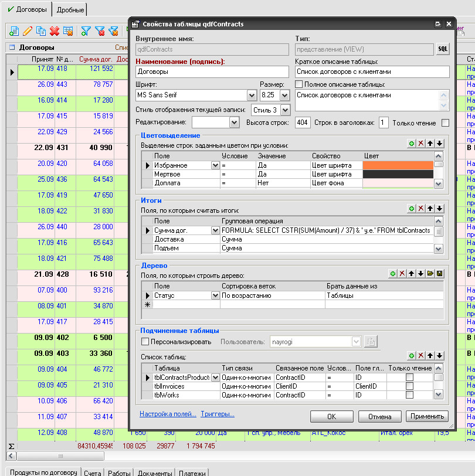The image size is (475, 476).
Task: Click the orange color swatch for Избранное
Action: (398, 165)
